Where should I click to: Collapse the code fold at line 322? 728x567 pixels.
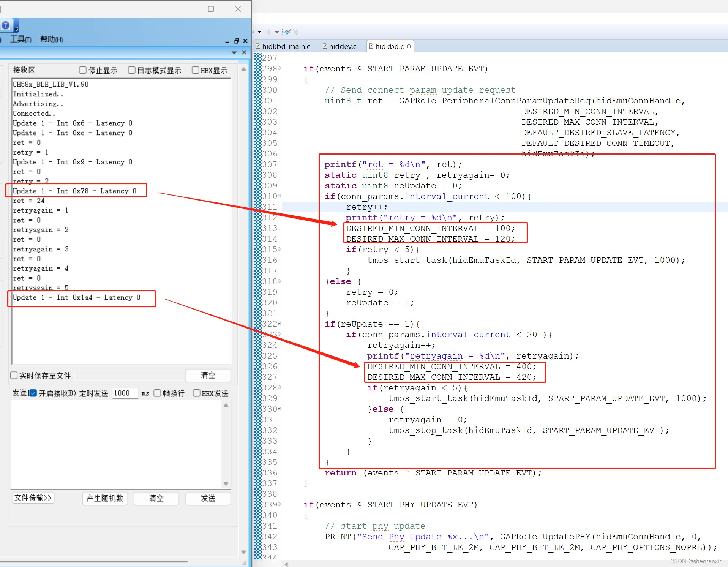[280, 324]
